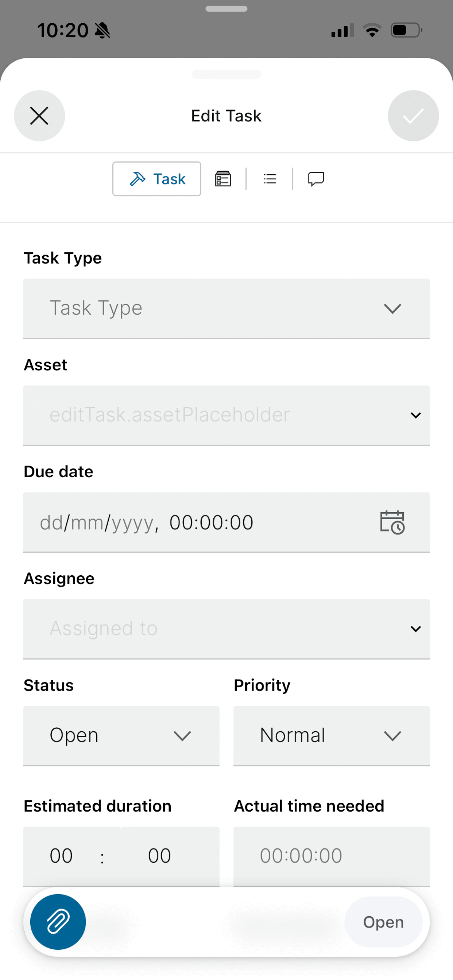Tap the Task Type chevron arrow
This screenshot has height=980, width=453.
coord(392,308)
